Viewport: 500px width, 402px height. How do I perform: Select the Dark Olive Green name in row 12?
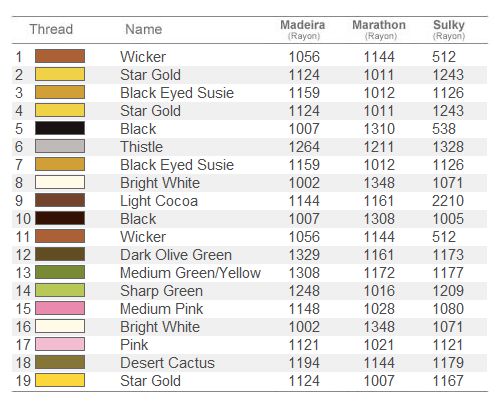[x=176, y=255]
